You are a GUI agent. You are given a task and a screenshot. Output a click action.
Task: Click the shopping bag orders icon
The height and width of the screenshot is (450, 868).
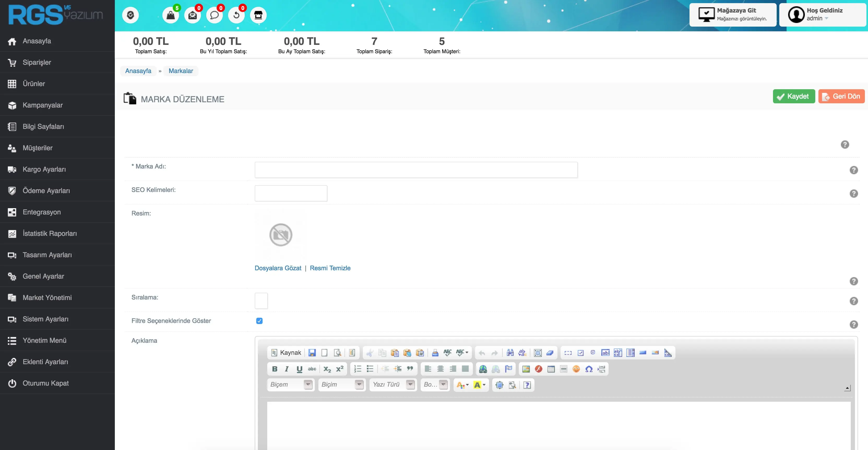click(x=170, y=15)
